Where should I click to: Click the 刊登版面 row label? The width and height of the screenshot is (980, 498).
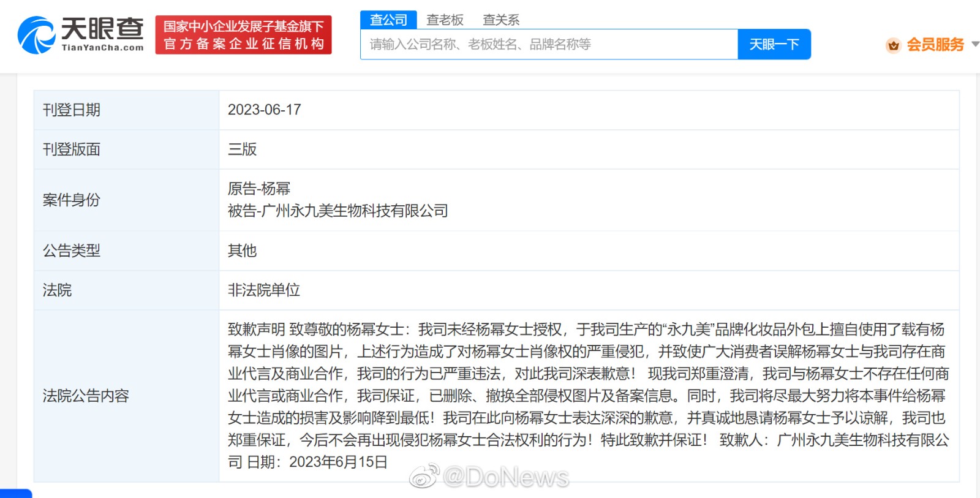71,149
